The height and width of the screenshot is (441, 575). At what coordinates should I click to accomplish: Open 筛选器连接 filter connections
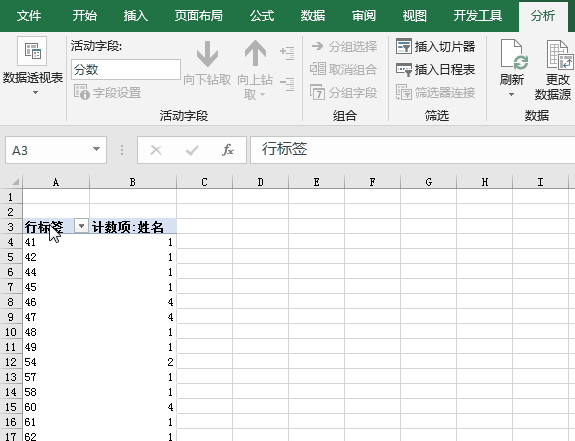click(x=436, y=92)
